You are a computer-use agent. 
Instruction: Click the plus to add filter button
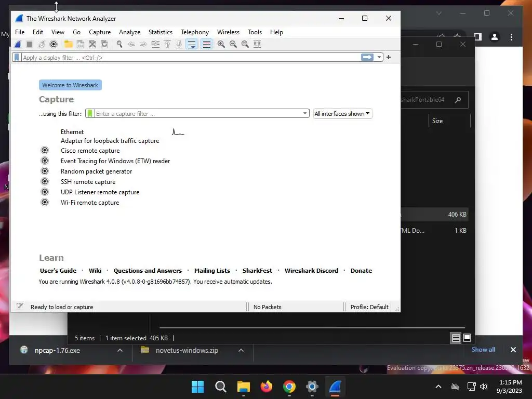(x=389, y=57)
